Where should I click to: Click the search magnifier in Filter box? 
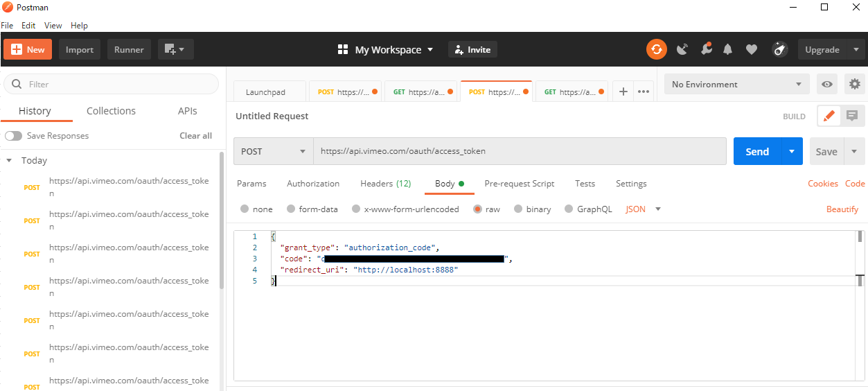pyautogui.click(x=16, y=84)
